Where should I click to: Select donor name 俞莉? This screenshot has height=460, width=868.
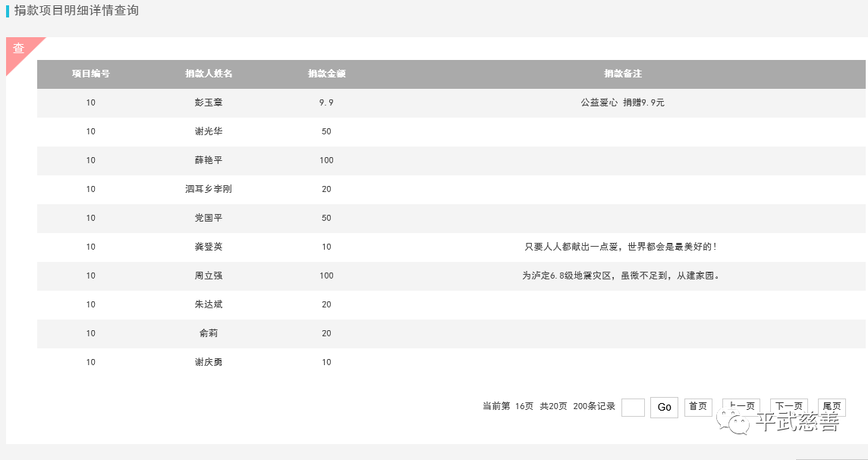209,332
